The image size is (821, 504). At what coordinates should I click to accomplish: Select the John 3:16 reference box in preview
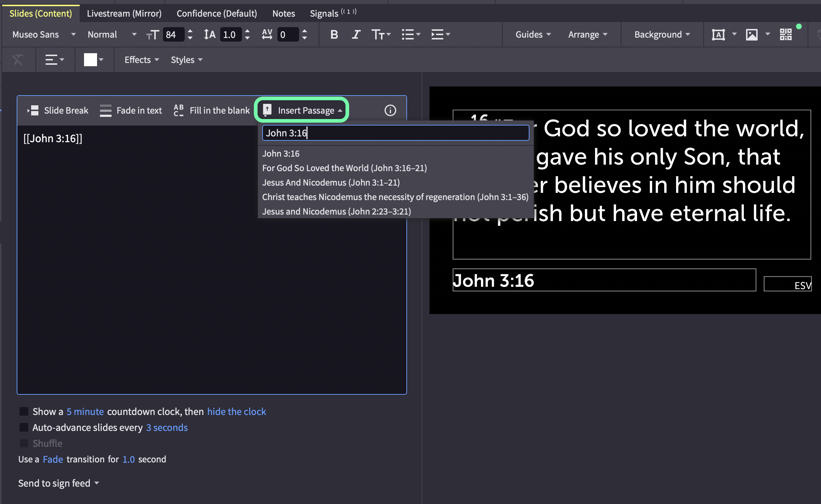tap(604, 280)
